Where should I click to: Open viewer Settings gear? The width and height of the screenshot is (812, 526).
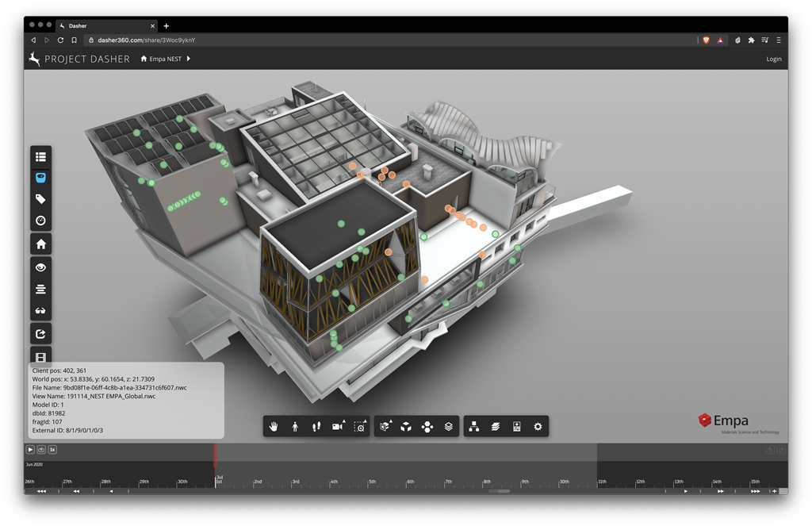(x=538, y=427)
